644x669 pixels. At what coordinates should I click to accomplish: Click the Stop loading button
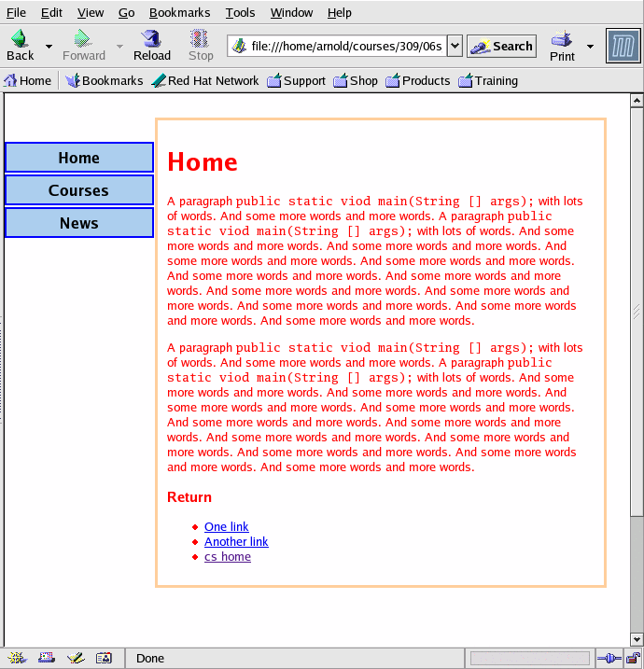(201, 45)
